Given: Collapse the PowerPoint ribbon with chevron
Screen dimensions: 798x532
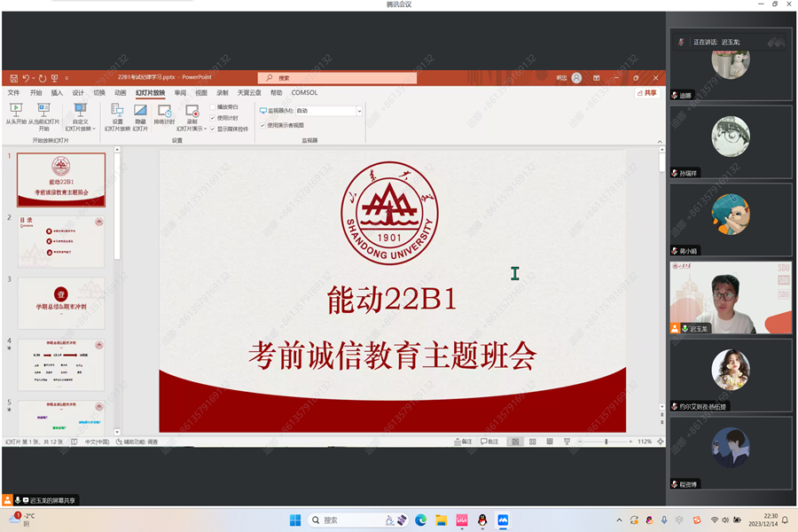Looking at the screenshot, I should [660, 142].
